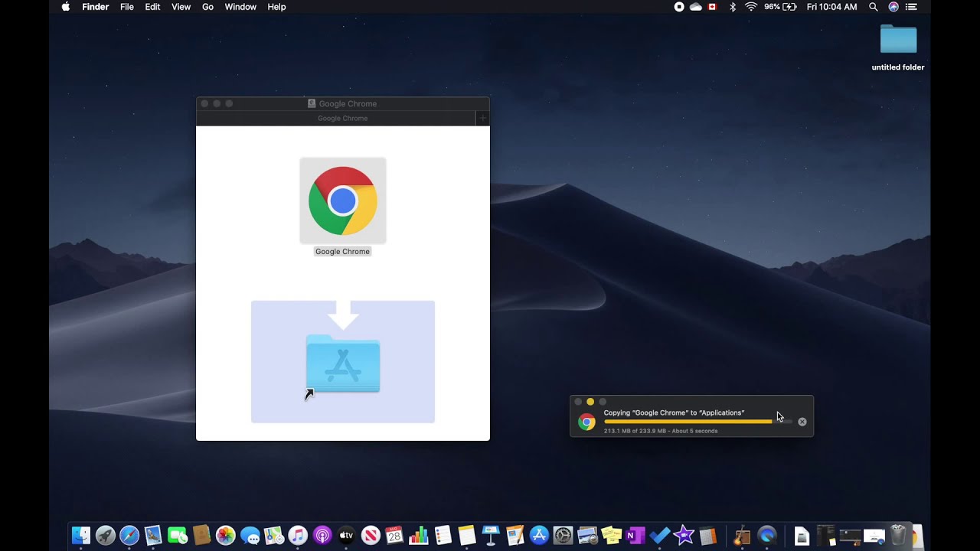The width and height of the screenshot is (980, 551).
Task: Open the Help menu
Action: (276, 7)
